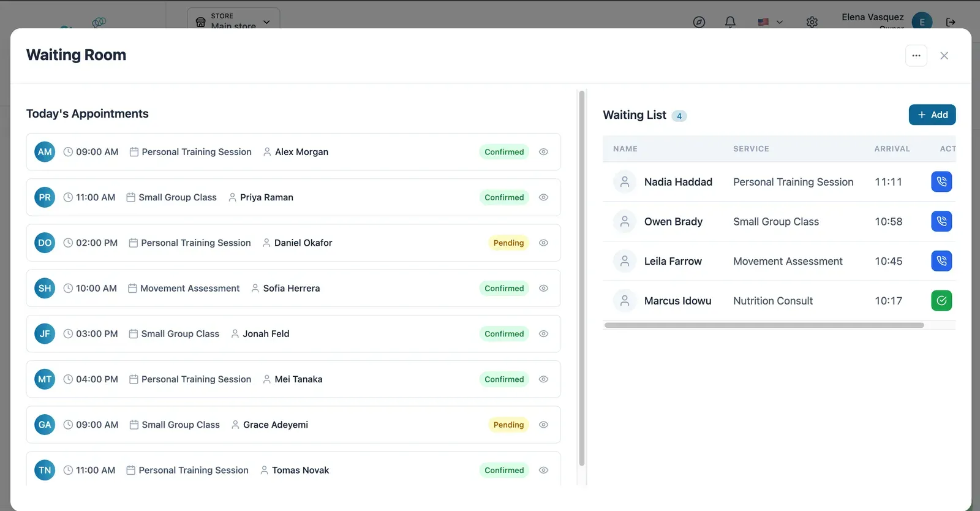Select the Owen Brady name cell
This screenshot has width=980, height=511.
tap(673, 221)
